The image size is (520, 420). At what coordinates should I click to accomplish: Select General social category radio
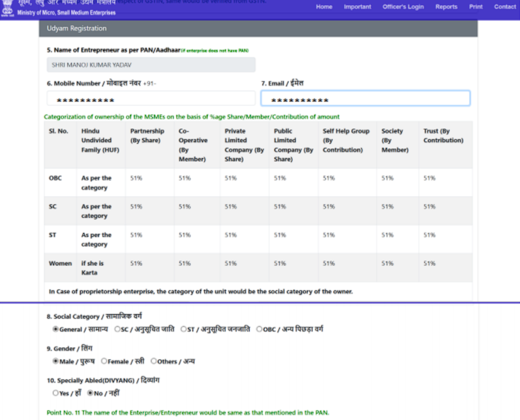click(x=55, y=329)
